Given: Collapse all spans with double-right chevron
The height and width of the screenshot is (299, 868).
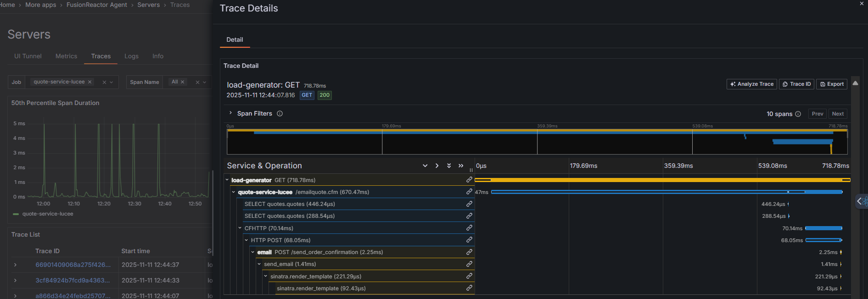Looking at the screenshot, I should 461,166.
